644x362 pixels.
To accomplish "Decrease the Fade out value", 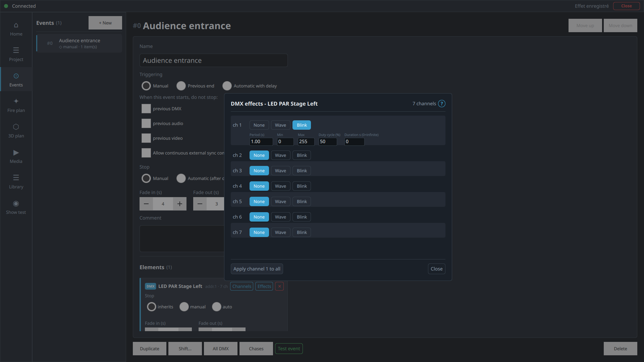I will [x=200, y=204].
